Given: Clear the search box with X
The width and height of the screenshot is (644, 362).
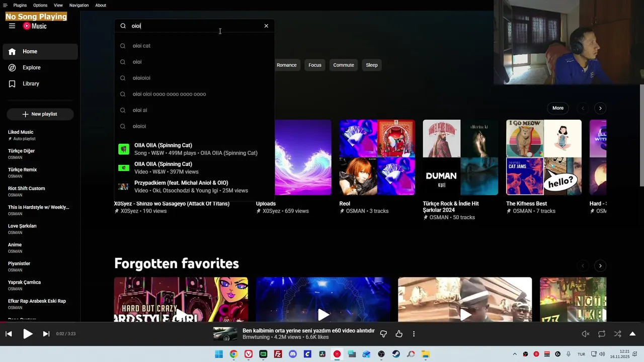Looking at the screenshot, I should 266,26.
